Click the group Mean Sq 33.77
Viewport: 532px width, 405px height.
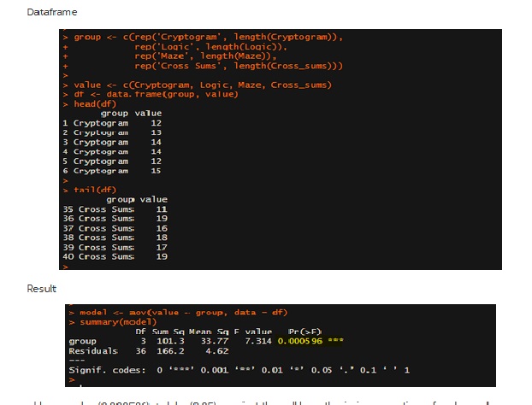point(215,341)
